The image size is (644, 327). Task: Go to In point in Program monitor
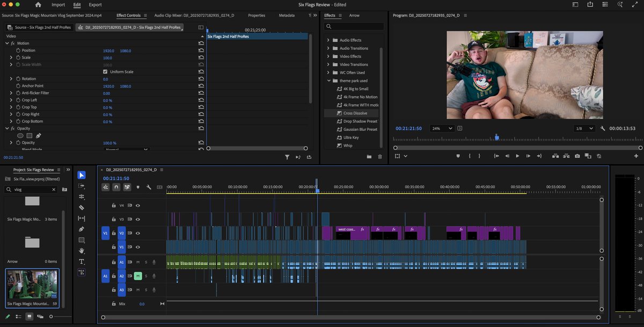pos(496,156)
